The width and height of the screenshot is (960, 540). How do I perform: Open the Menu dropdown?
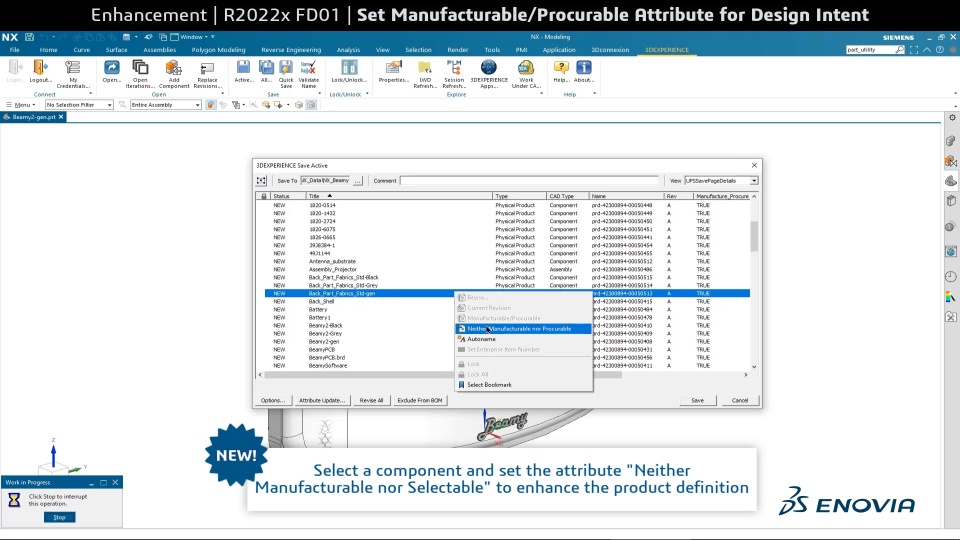pos(21,105)
